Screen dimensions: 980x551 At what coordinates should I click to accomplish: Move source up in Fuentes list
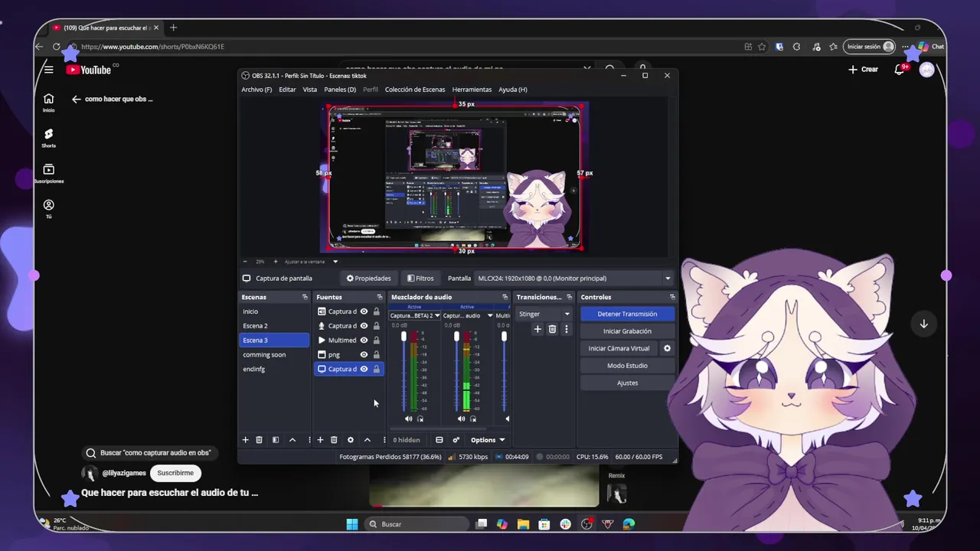pyautogui.click(x=367, y=440)
